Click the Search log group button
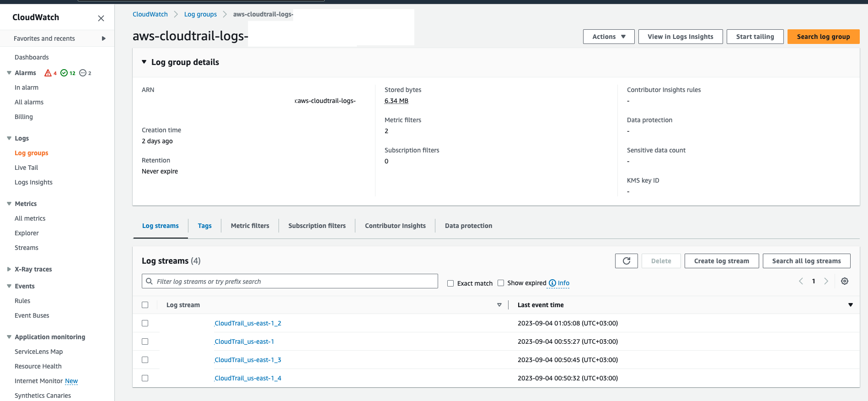Screen dimensions: 868x401 (x=823, y=37)
